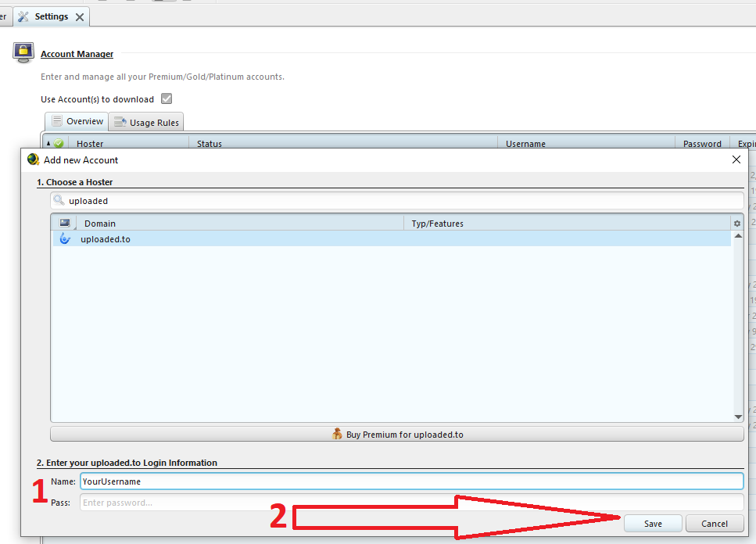Viewport: 756px width, 544px height.
Task: Sort by the Typ/Features column header
Action: point(568,223)
